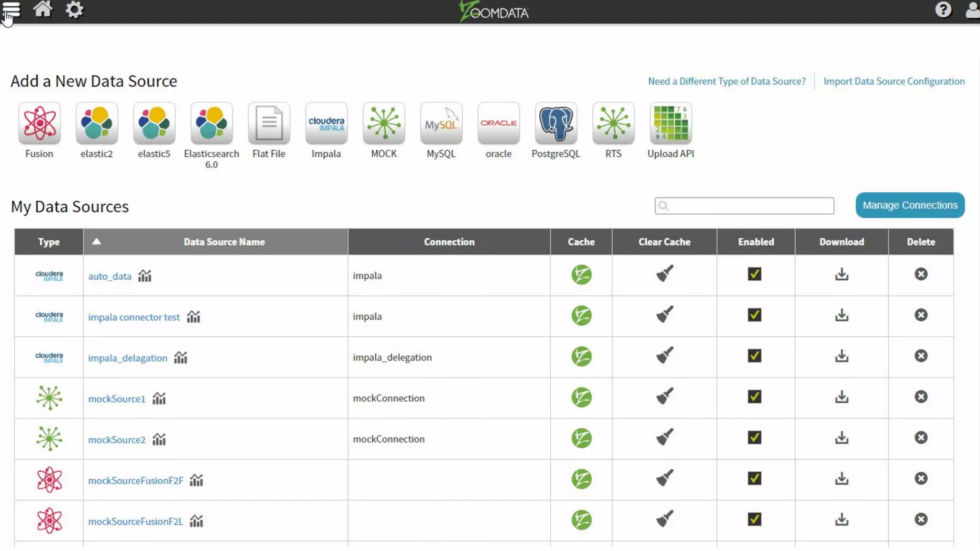Toggle enabled checkbox for mockSourceFusionF2L

point(755,519)
